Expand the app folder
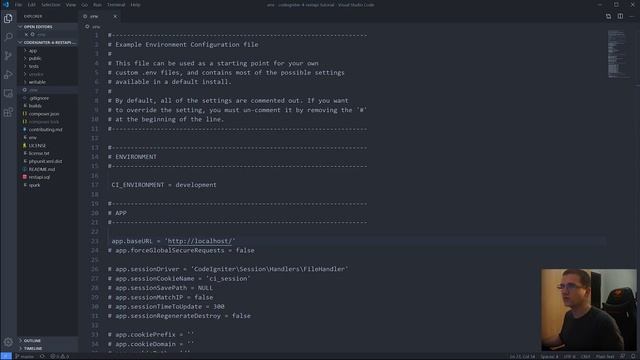Image resolution: width=640 pixels, height=360 pixels. point(48,51)
